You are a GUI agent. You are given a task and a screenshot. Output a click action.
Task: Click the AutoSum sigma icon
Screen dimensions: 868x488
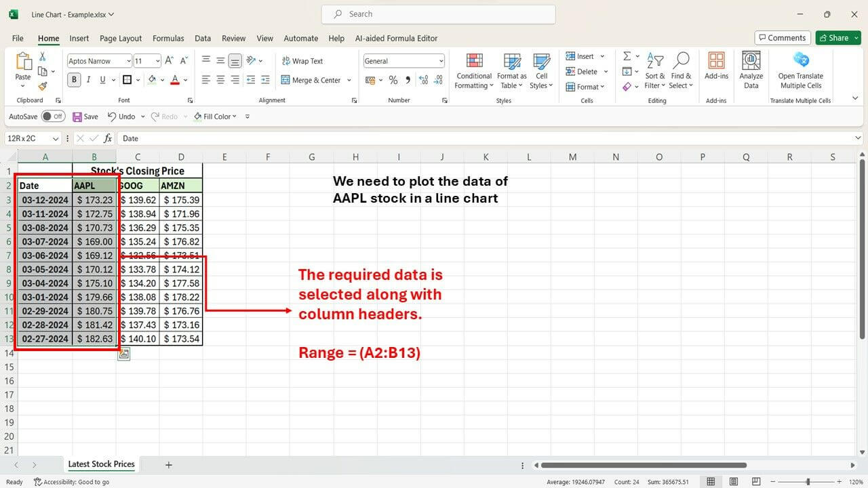click(x=627, y=56)
